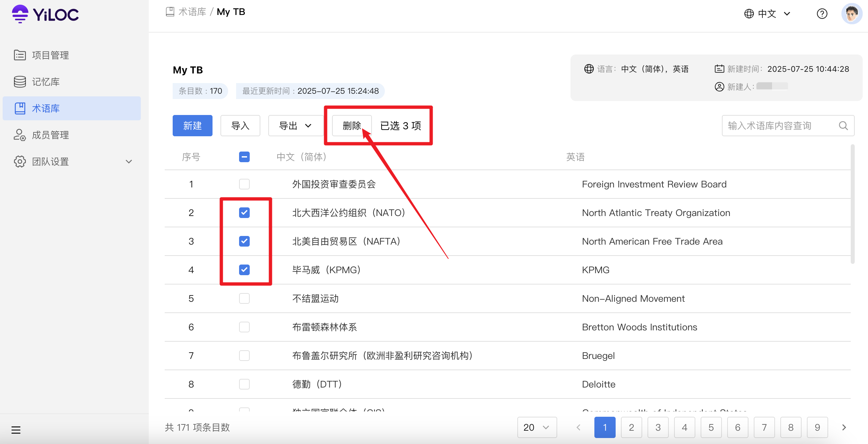The height and width of the screenshot is (444, 868).
Task: Go to the next page arrow
Action: (x=844, y=427)
